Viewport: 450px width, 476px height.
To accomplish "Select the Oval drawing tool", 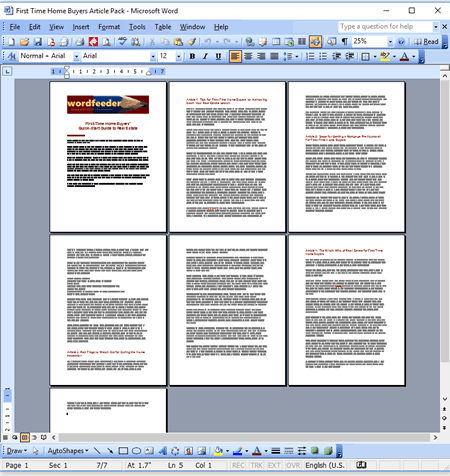I will (x=136, y=451).
